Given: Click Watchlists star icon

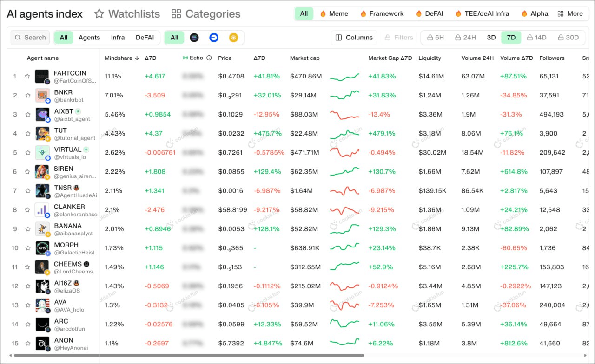Looking at the screenshot, I should click(99, 14).
